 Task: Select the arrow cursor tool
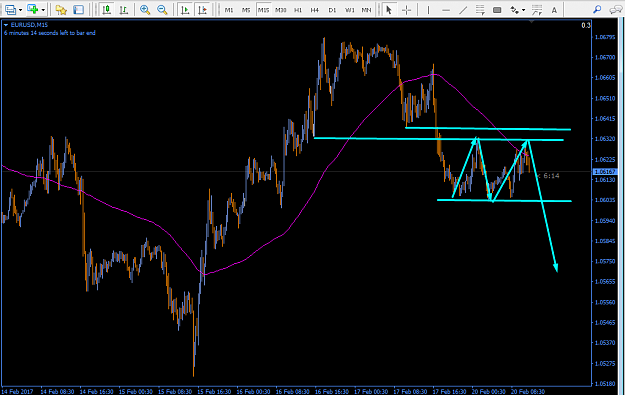click(x=389, y=10)
